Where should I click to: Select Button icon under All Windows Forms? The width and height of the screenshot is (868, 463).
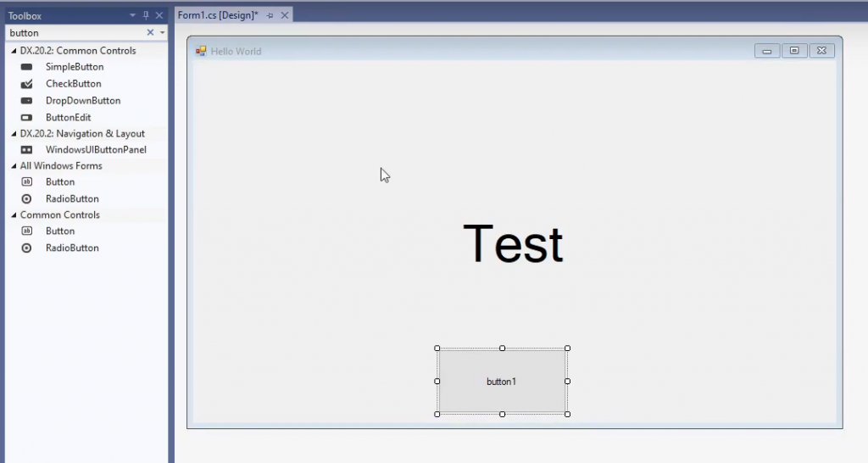coord(26,181)
